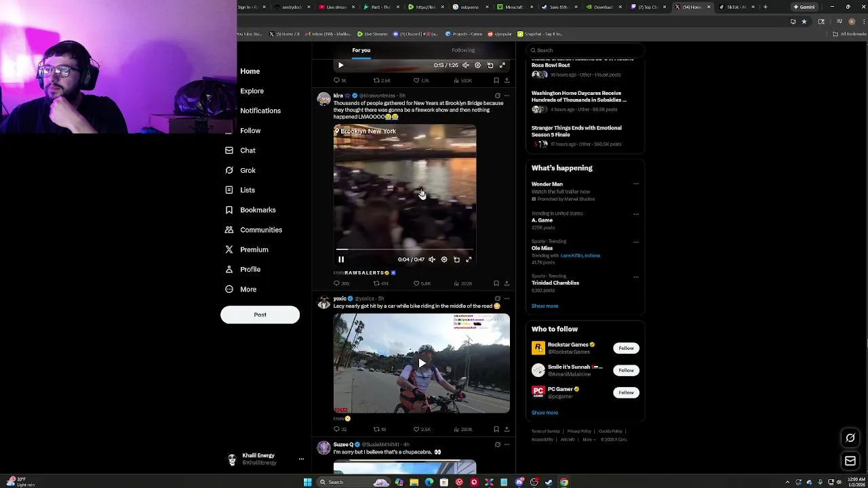Unmute the Brooklyn Bridge video
This screenshot has width=868, height=488.
point(432,259)
